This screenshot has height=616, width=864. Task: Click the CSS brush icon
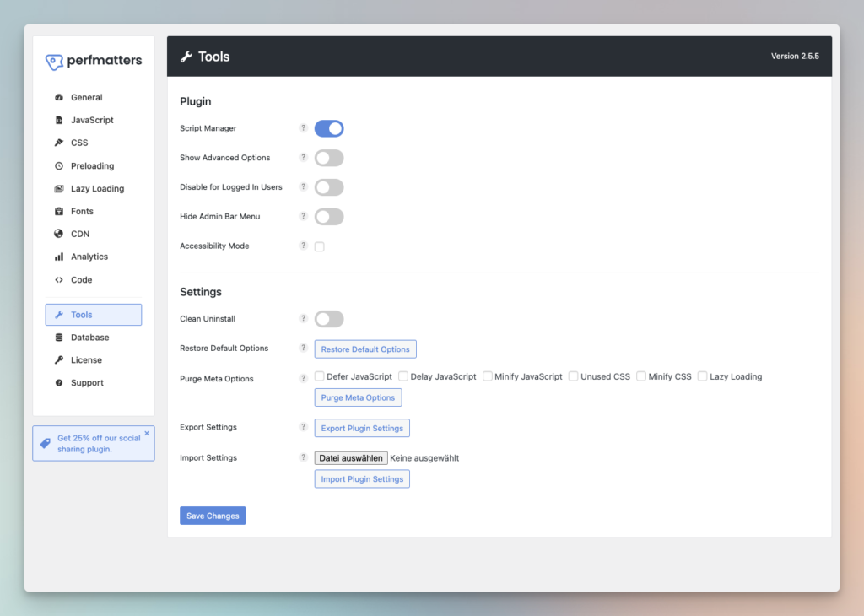(x=59, y=143)
